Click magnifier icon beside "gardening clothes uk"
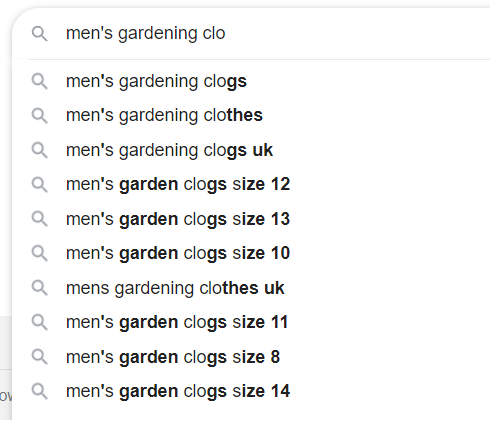Viewport: 490px width, 428px height. coord(40,288)
